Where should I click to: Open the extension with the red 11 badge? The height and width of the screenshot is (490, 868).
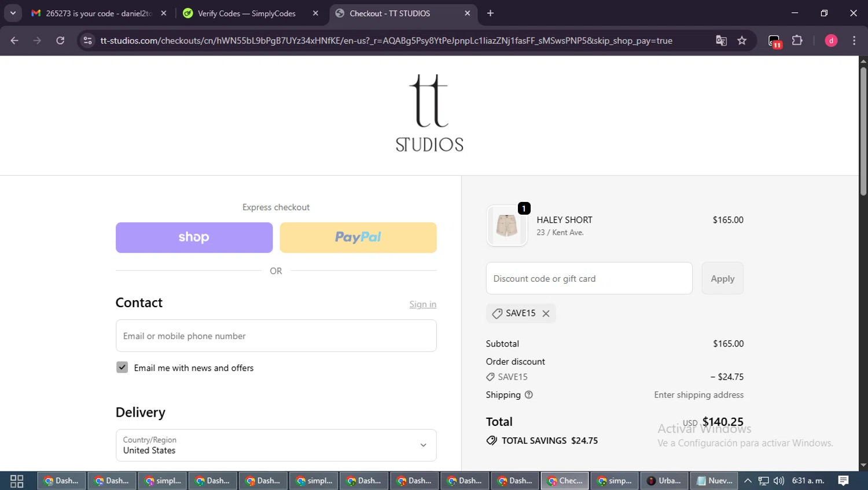click(x=775, y=41)
